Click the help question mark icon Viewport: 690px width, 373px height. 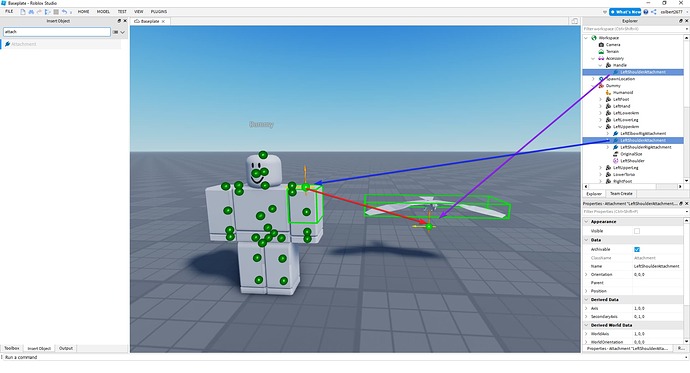(x=646, y=12)
